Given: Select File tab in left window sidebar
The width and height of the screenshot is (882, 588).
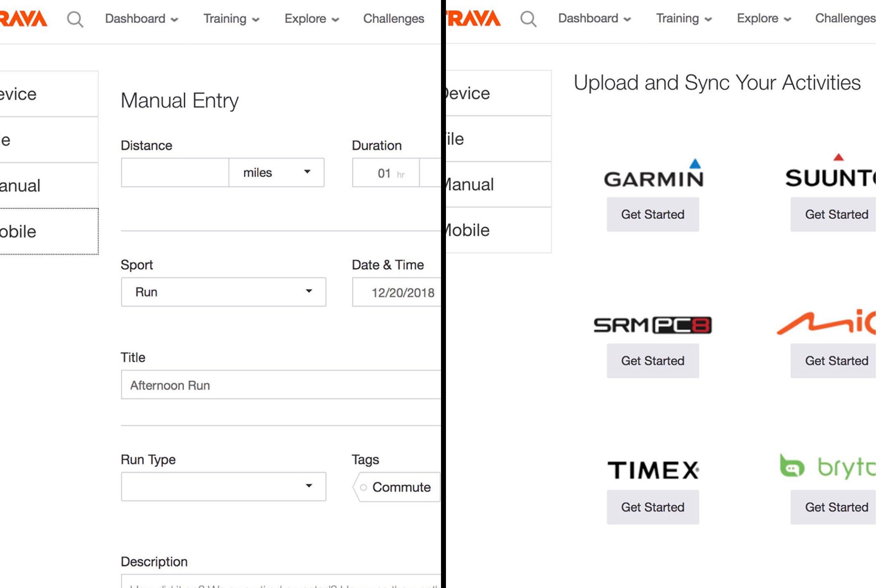Looking at the screenshot, I should click(x=49, y=140).
